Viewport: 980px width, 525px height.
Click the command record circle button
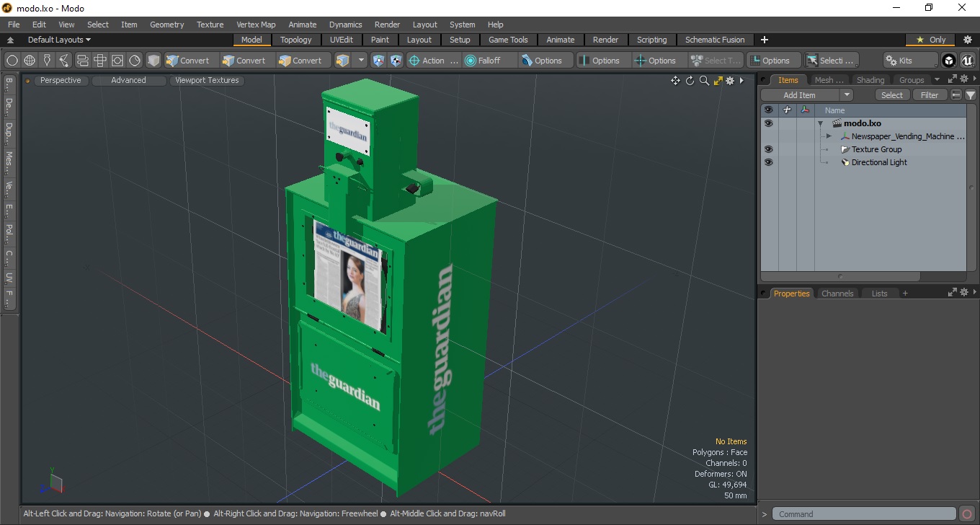point(968,514)
